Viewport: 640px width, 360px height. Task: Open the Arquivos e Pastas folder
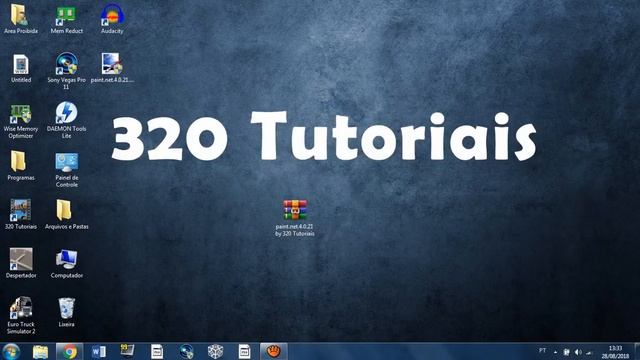pyautogui.click(x=64, y=210)
